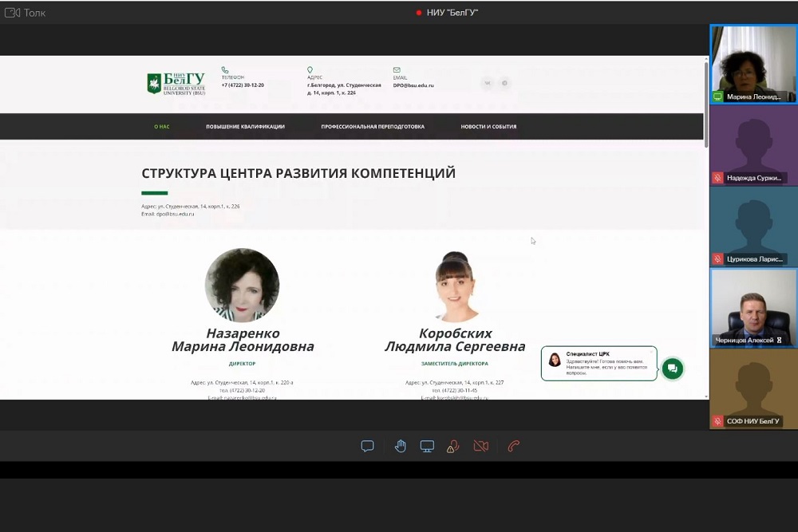Start screen sharing with the monitor icon
This screenshot has width=798, height=532.
(x=427, y=446)
